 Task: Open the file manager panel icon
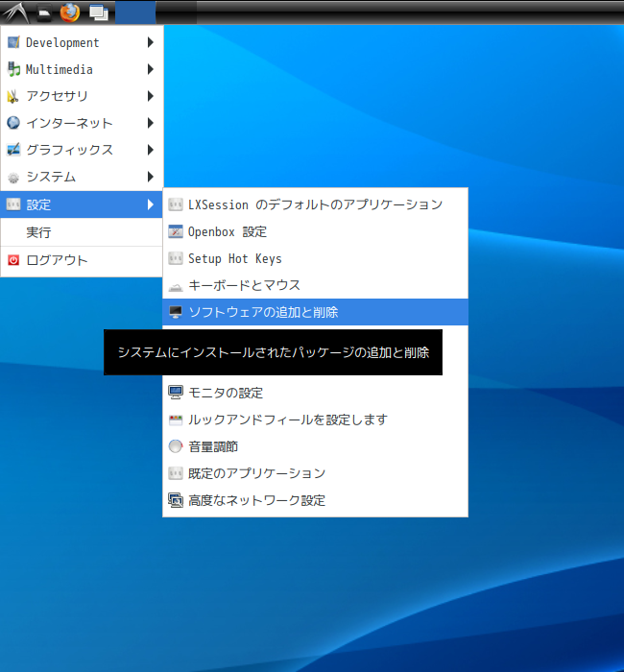click(44, 12)
